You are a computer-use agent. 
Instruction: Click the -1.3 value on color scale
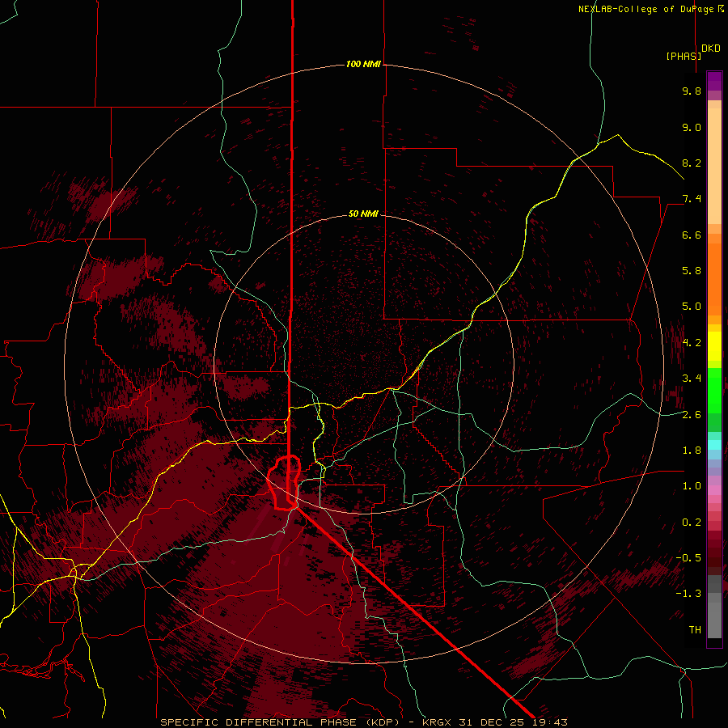coord(689,594)
